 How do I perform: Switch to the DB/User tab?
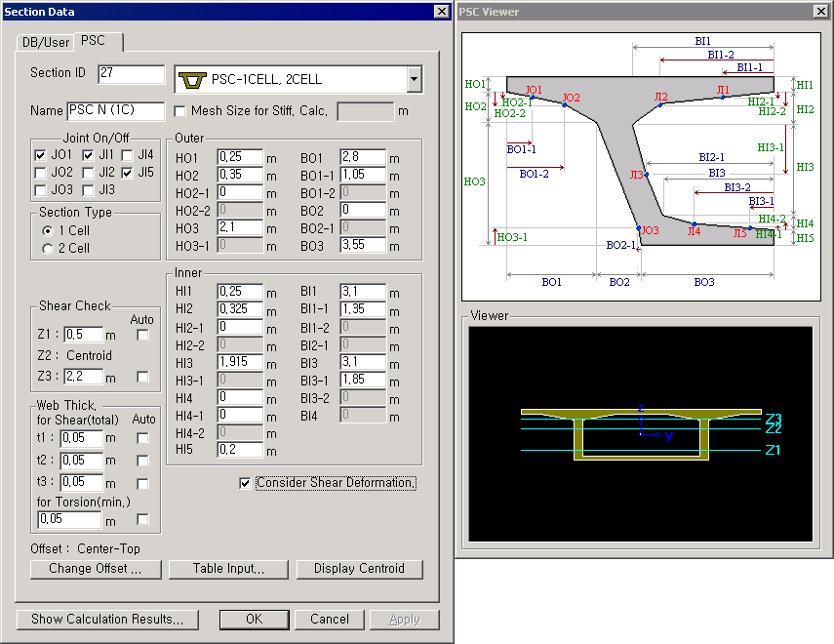[x=46, y=42]
